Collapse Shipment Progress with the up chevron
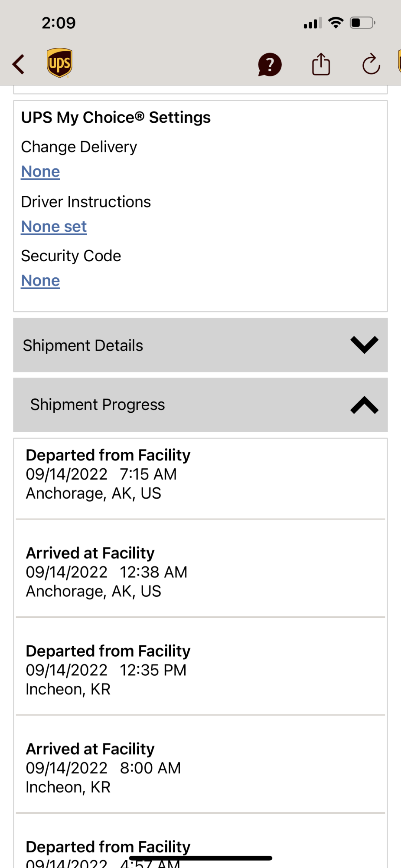401x868 pixels. (x=364, y=405)
